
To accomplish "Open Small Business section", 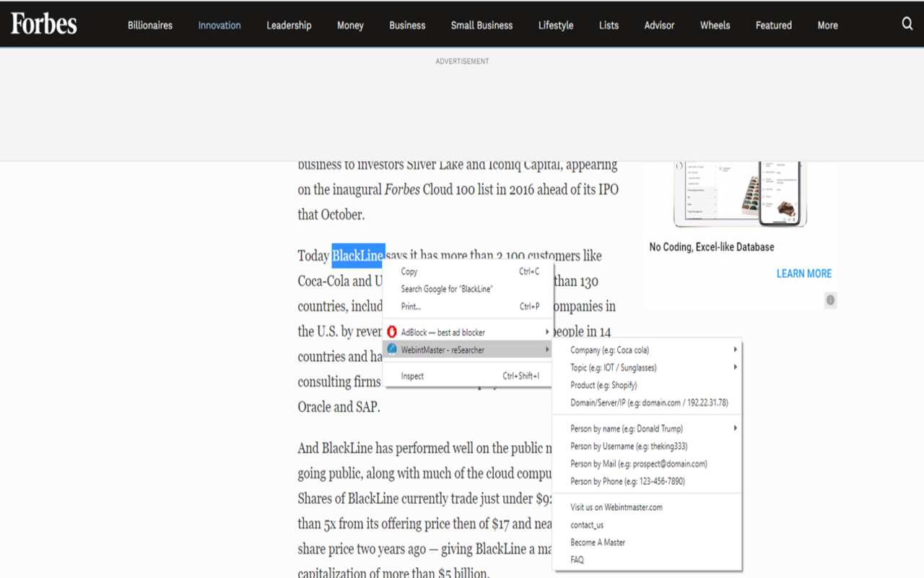I will click(x=481, y=25).
